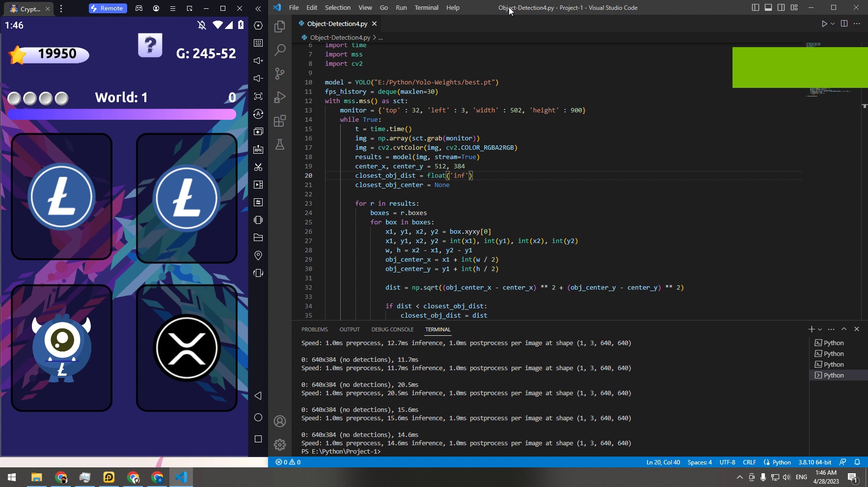Screen dimensions: 868x487
Task: Click the Spaces: 4 indentation button
Action: [699, 462]
